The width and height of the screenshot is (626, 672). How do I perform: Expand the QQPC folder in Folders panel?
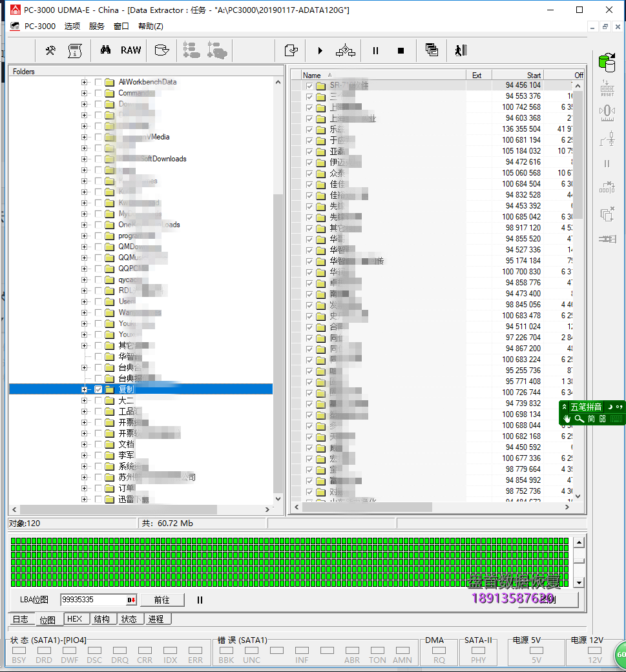point(85,268)
